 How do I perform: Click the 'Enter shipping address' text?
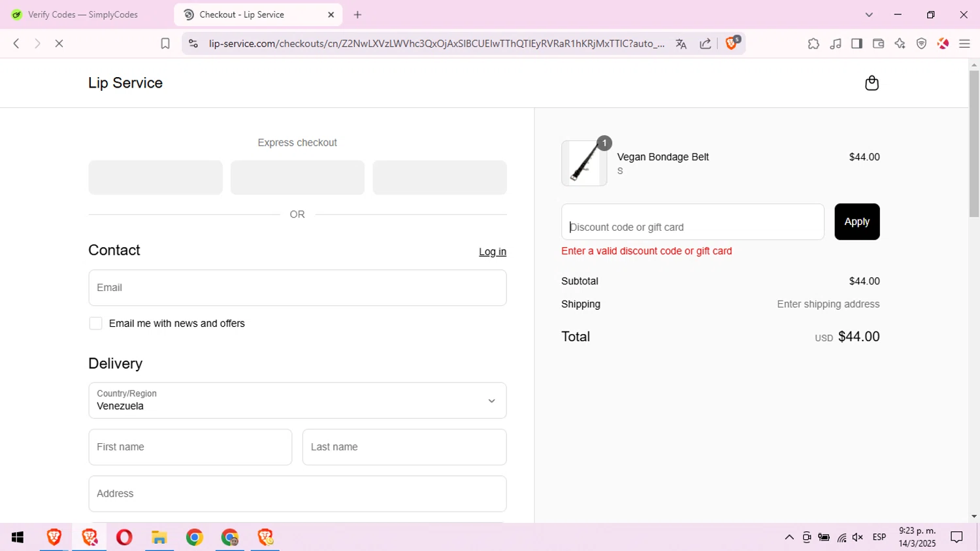[828, 304]
